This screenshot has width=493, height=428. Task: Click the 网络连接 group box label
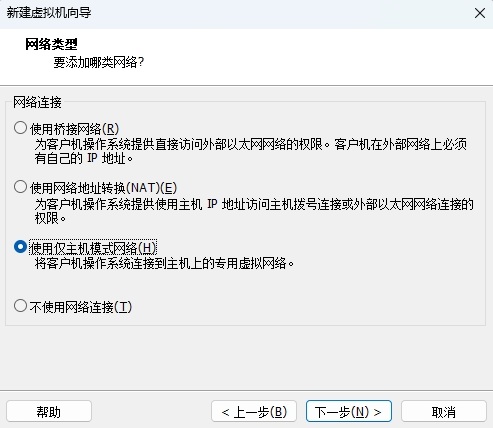point(37,102)
